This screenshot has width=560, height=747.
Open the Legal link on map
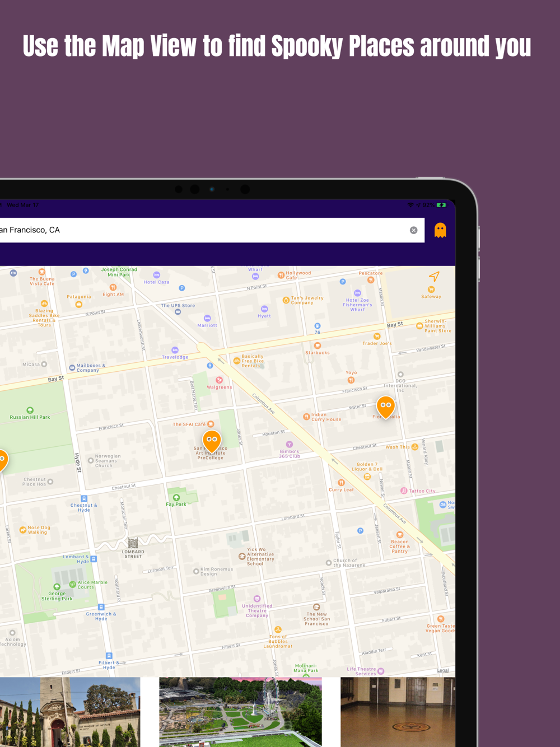(x=443, y=670)
